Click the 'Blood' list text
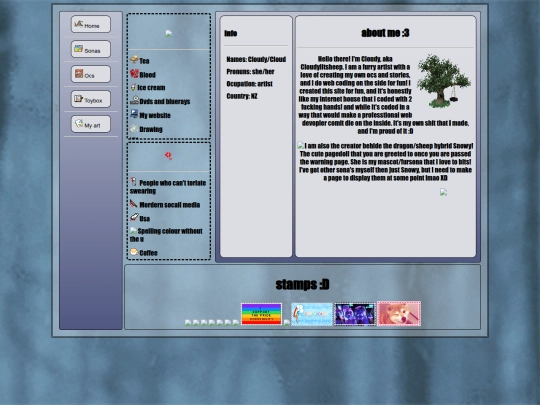The width and height of the screenshot is (540, 405). tap(147, 75)
